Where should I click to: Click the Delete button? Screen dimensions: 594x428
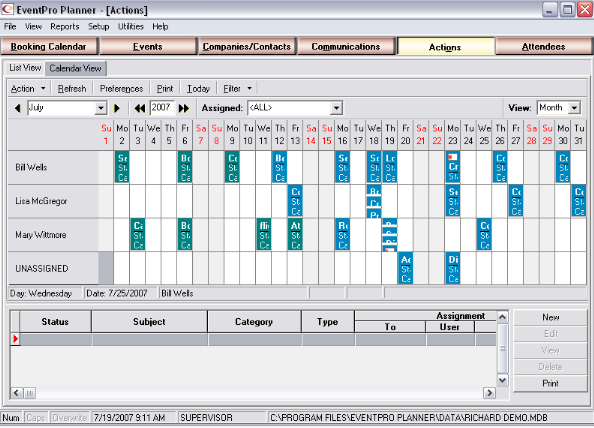(x=550, y=367)
